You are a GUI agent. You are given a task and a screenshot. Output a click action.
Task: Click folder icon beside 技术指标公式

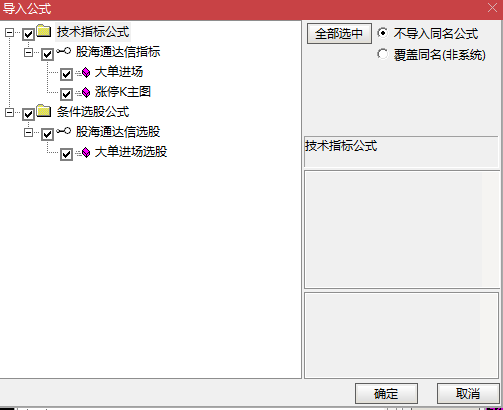44,31
